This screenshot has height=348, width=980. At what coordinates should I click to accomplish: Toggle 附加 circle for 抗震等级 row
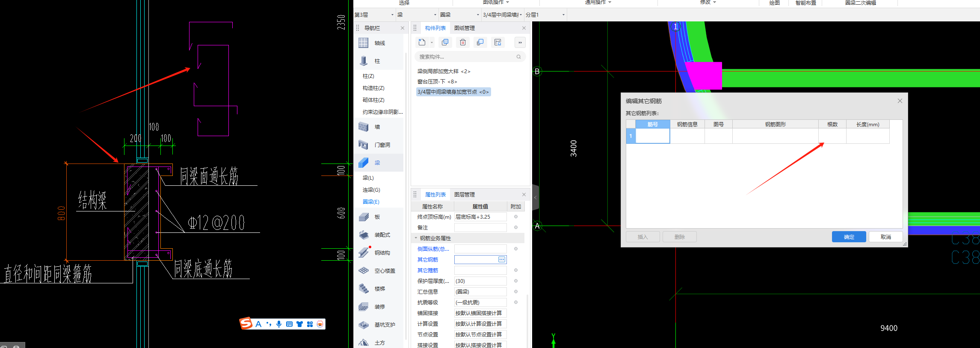(516, 302)
